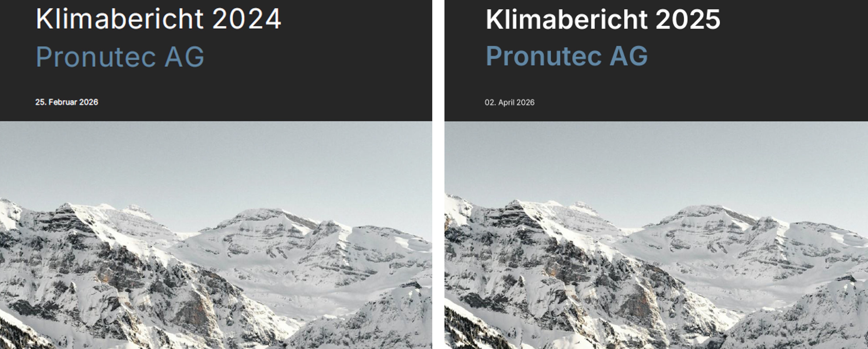Click the empty dark header beside the 2024 title

click(x=354, y=50)
